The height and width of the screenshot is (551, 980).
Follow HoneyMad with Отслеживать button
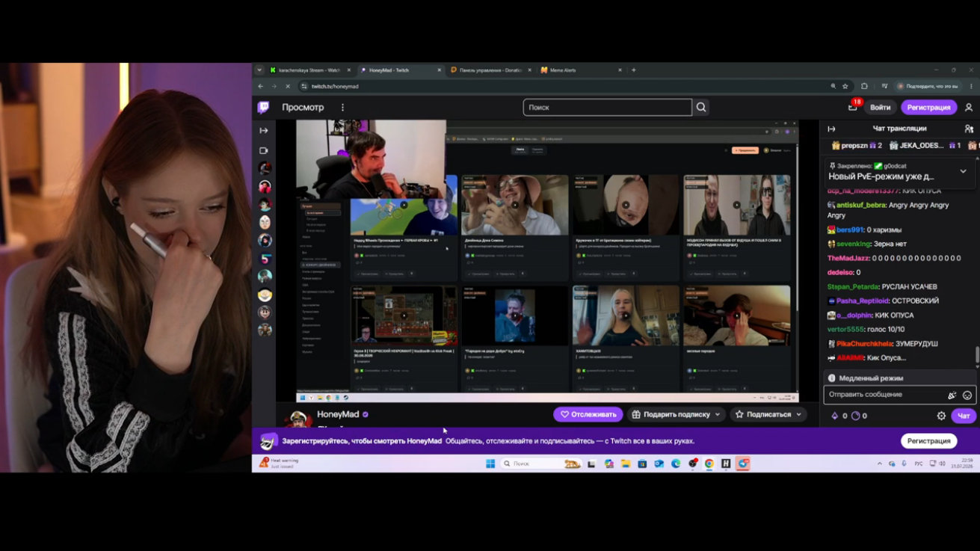pos(588,414)
